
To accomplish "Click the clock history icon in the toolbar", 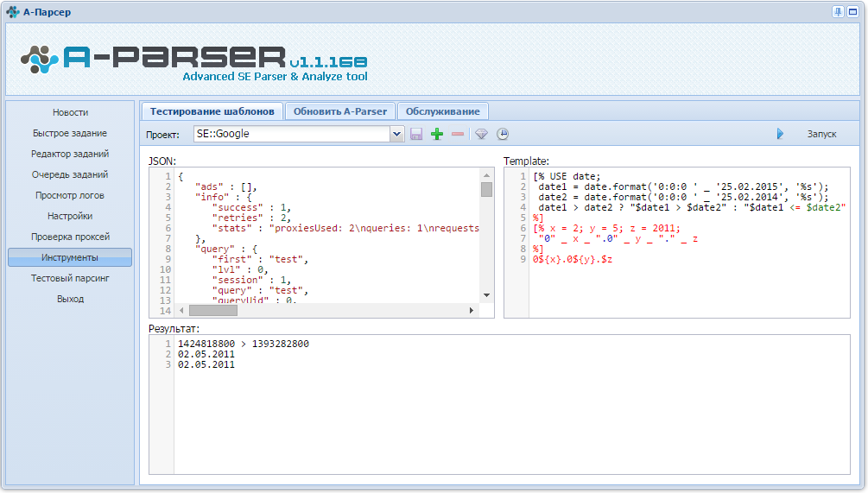I will pyautogui.click(x=502, y=134).
